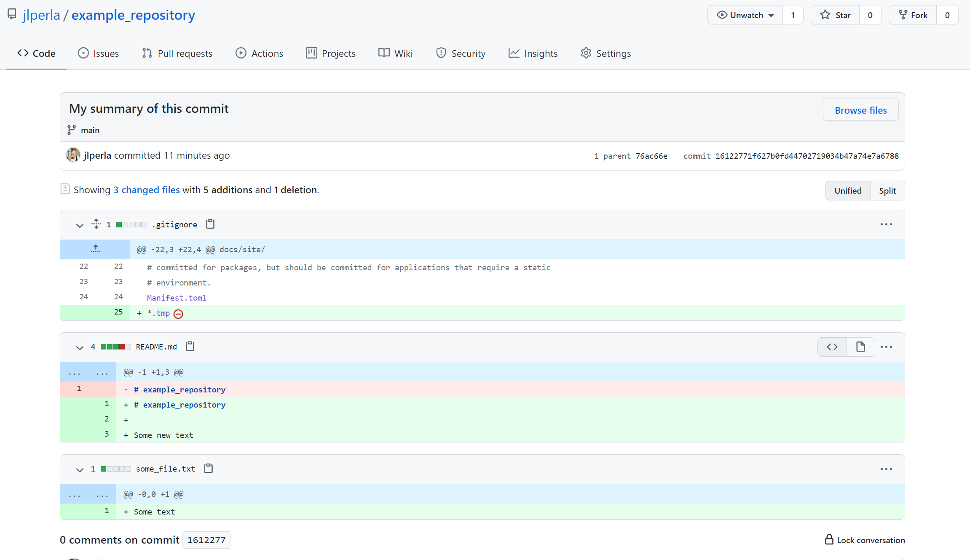This screenshot has width=970, height=560.
Task: Copy the .gitignore file path icon
Action: 210,224
